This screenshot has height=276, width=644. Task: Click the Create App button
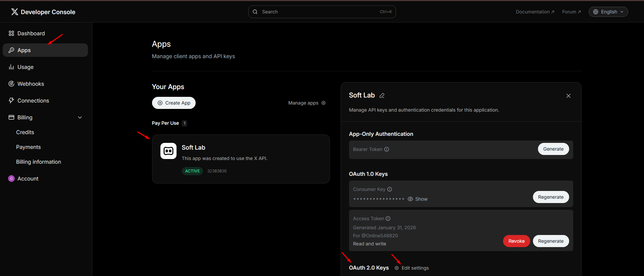click(174, 103)
